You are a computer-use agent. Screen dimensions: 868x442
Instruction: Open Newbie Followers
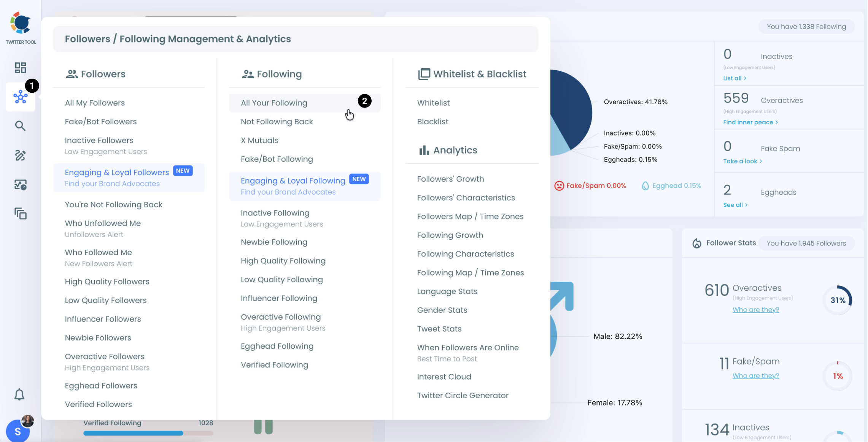(98, 338)
